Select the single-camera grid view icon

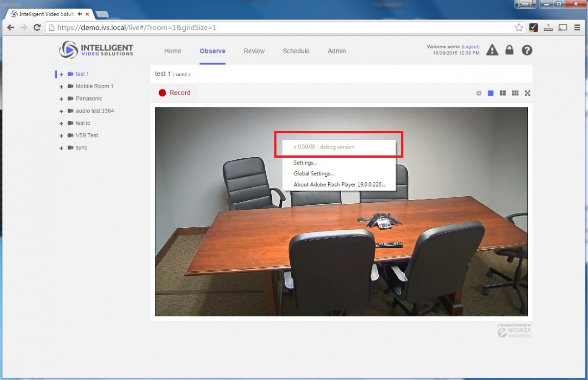point(490,93)
